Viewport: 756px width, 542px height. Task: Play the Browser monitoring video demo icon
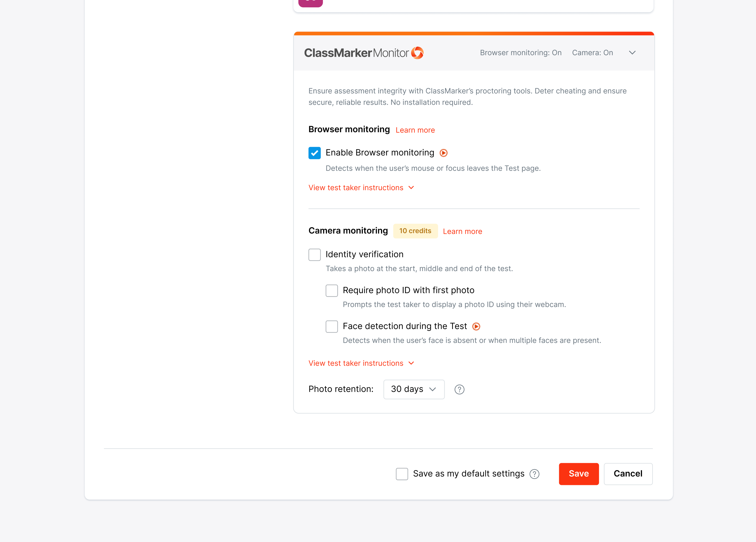(443, 153)
